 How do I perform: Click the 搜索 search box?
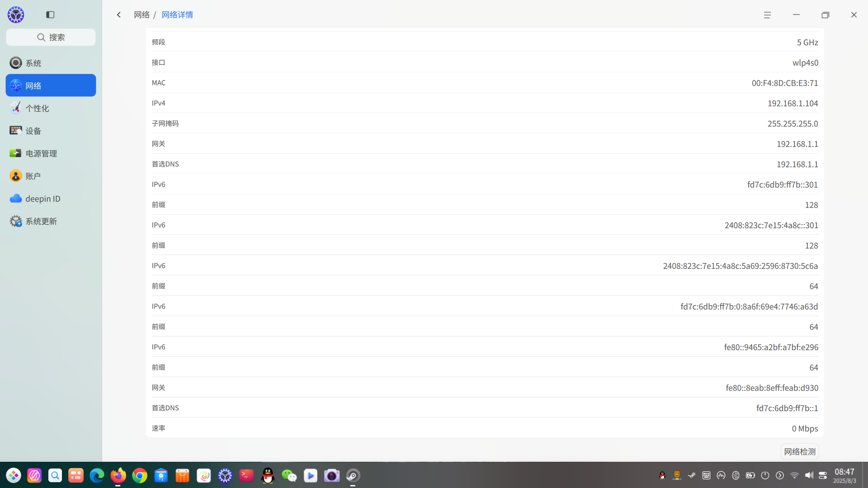[x=51, y=37]
